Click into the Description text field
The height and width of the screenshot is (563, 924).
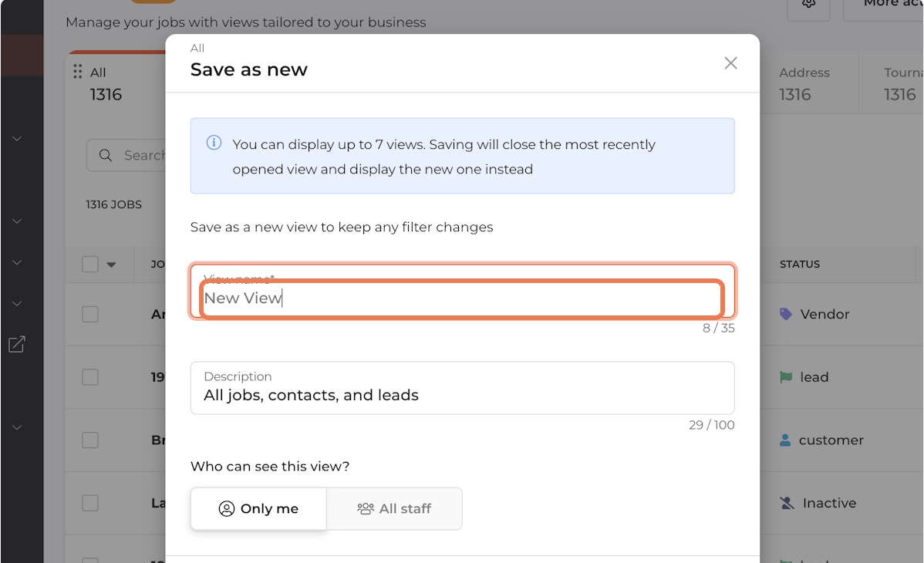click(461, 395)
